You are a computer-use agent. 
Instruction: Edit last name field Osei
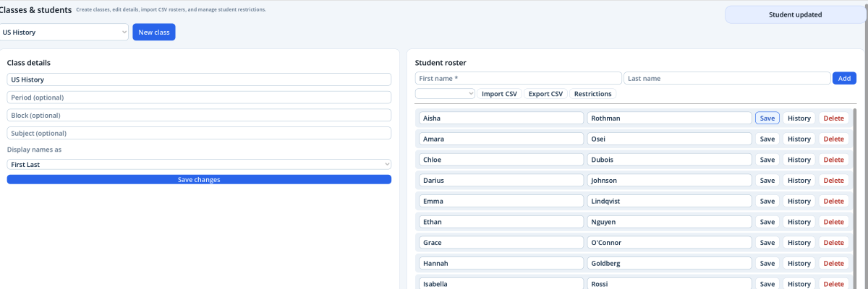pyautogui.click(x=669, y=139)
